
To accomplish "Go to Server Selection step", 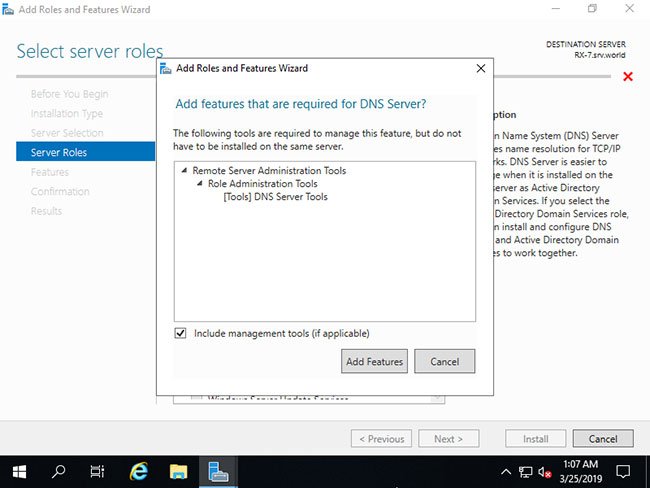I will (67, 133).
